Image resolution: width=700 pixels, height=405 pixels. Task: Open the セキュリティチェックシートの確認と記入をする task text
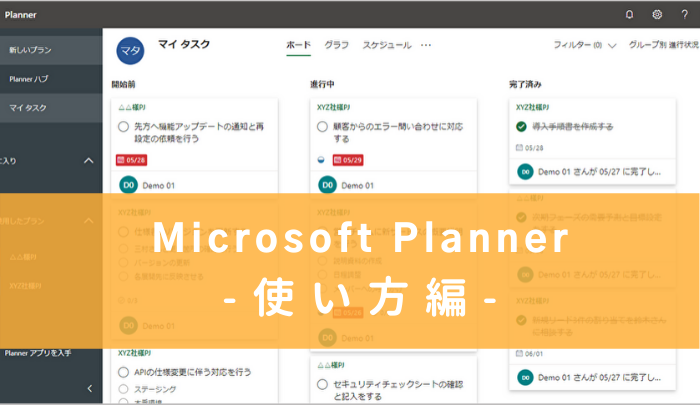click(x=398, y=390)
